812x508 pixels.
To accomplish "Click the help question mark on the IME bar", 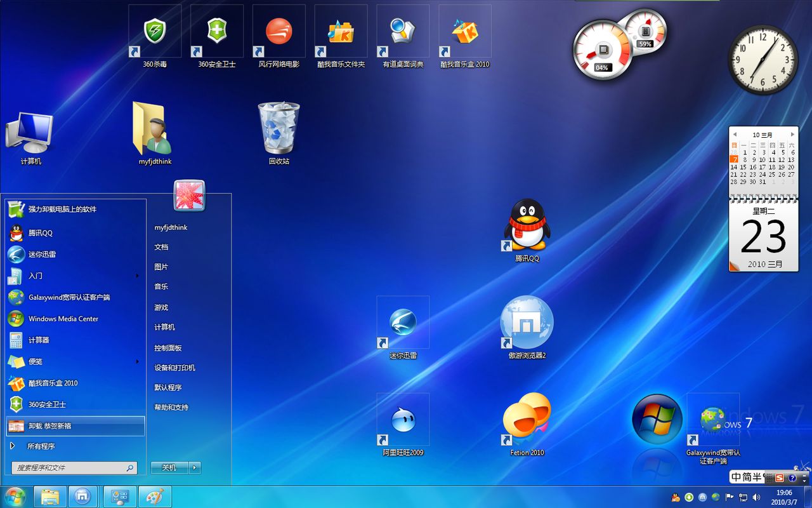I will pyautogui.click(x=792, y=478).
